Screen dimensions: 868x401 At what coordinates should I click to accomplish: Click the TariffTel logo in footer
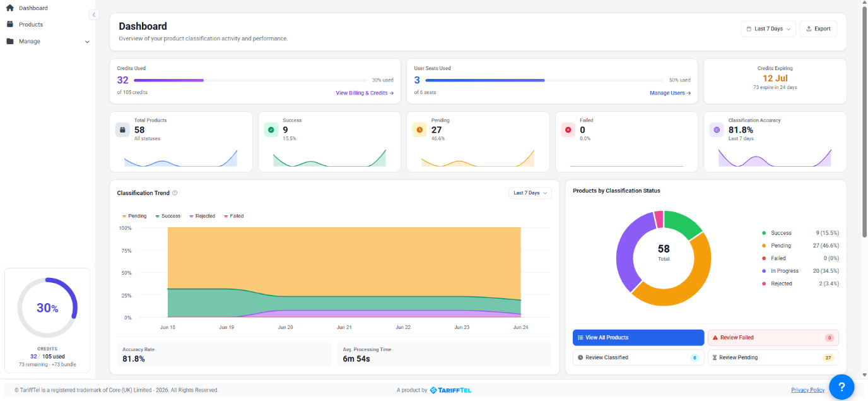pyautogui.click(x=450, y=390)
